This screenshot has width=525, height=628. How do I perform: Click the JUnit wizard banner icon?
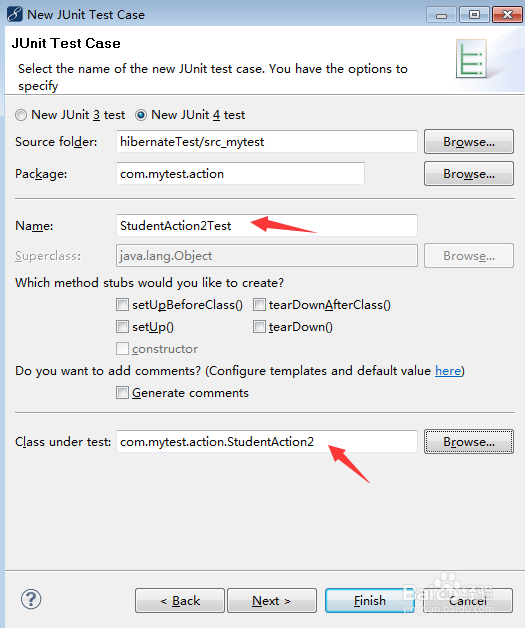471,58
